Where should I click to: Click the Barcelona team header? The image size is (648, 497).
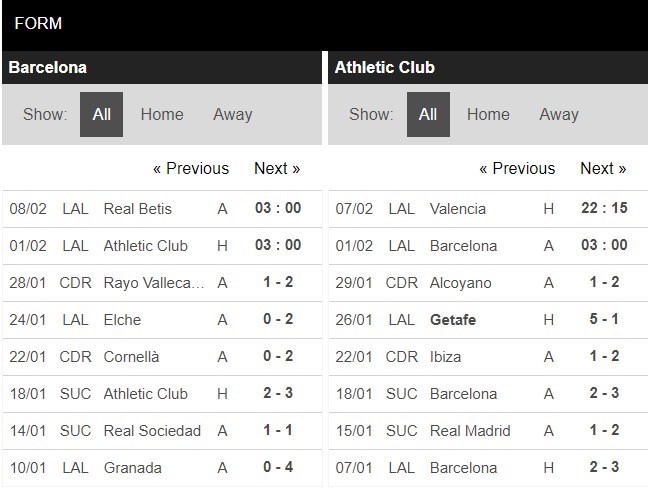coord(48,68)
